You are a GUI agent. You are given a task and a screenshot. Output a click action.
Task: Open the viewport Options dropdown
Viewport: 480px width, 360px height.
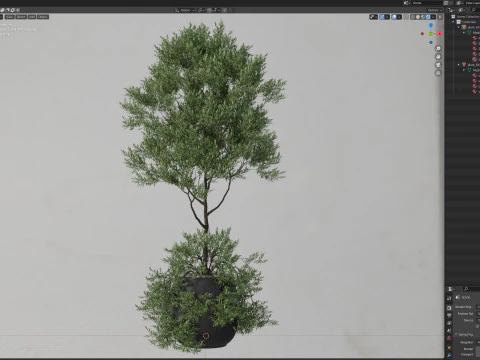(x=435, y=10)
